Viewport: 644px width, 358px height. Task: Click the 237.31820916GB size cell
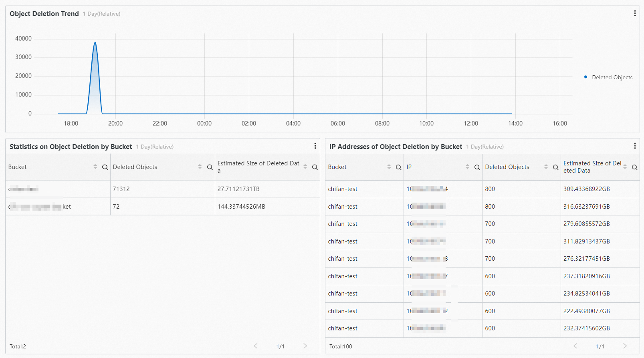(600, 276)
